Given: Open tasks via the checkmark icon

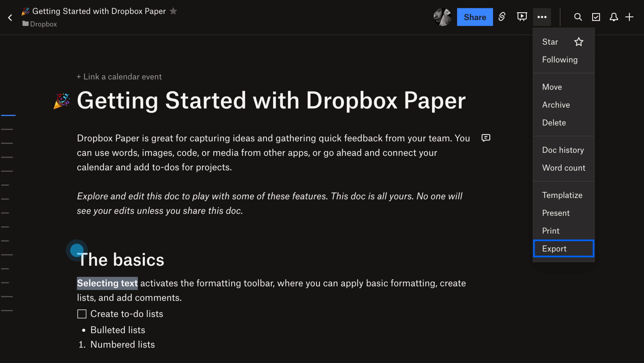Looking at the screenshot, I should 596,17.
